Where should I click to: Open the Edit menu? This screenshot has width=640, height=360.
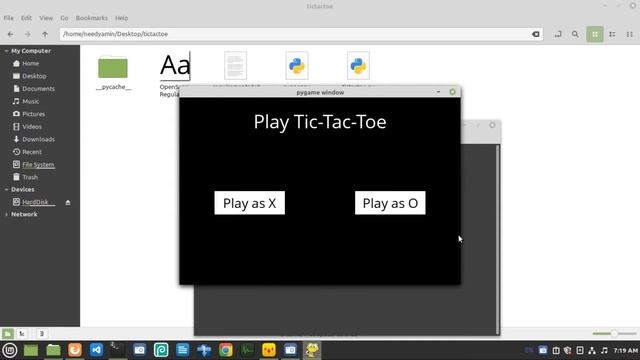coord(26,18)
